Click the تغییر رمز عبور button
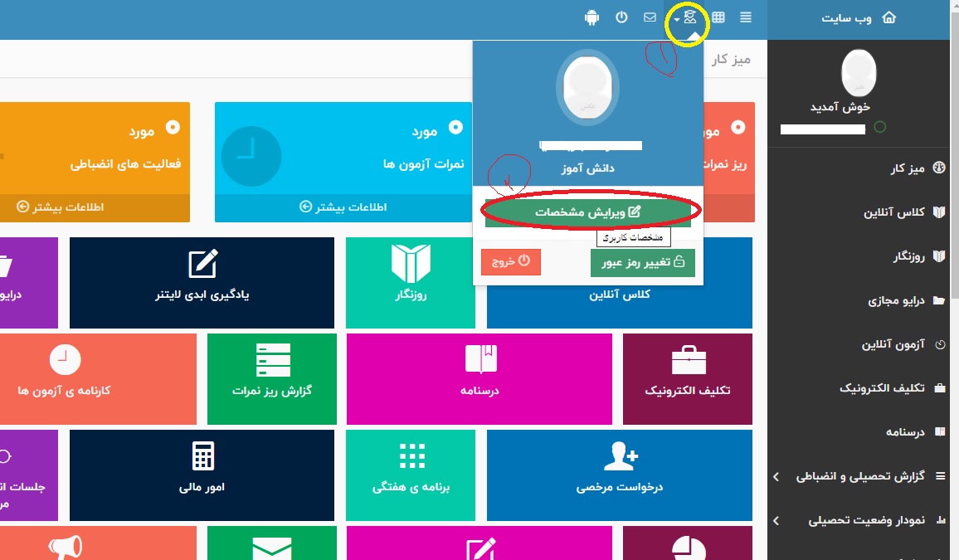This screenshot has width=959, height=560. pos(643,262)
